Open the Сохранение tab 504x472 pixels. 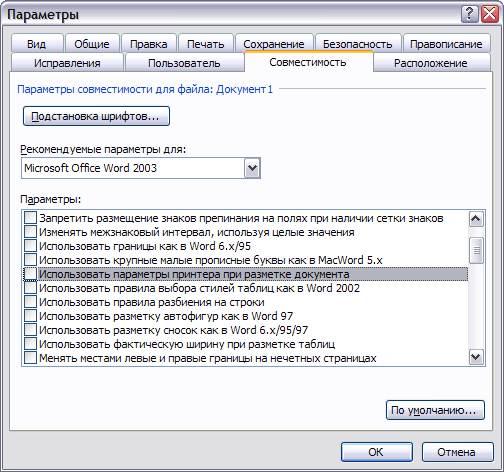[x=274, y=44]
